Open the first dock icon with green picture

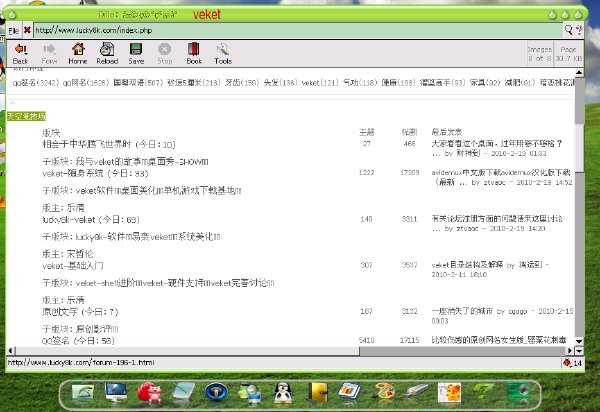pos(82,394)
